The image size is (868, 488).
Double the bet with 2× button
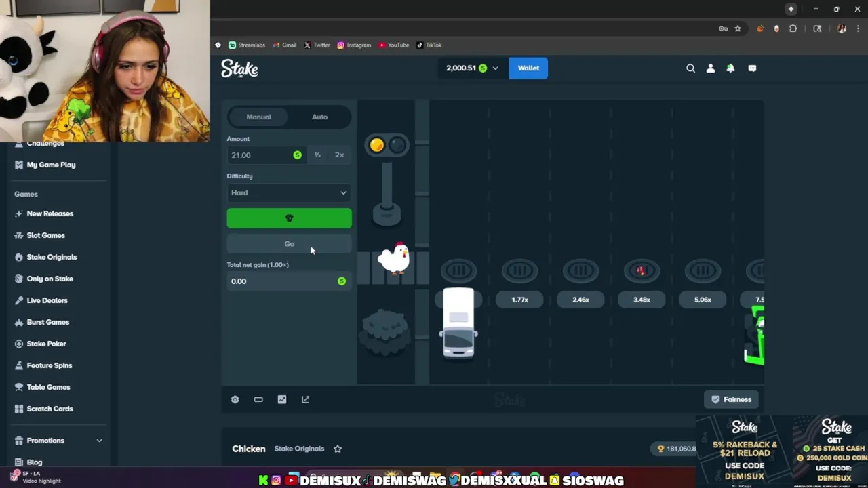tap(339, 155)
